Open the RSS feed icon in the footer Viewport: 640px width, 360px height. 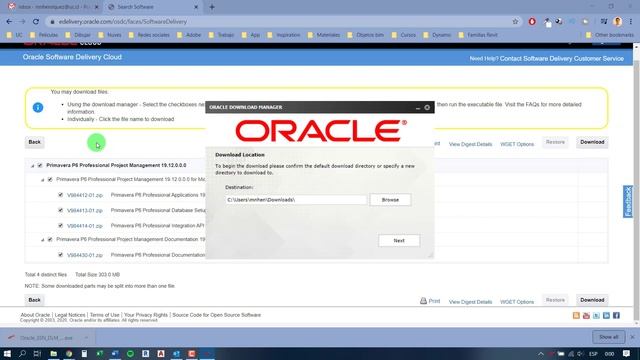576,316
